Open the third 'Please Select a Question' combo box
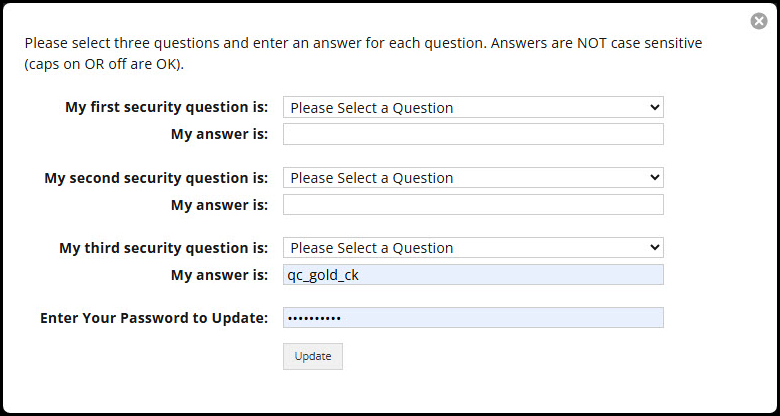This screenshot has height=416, width=780. click(473, 247)
